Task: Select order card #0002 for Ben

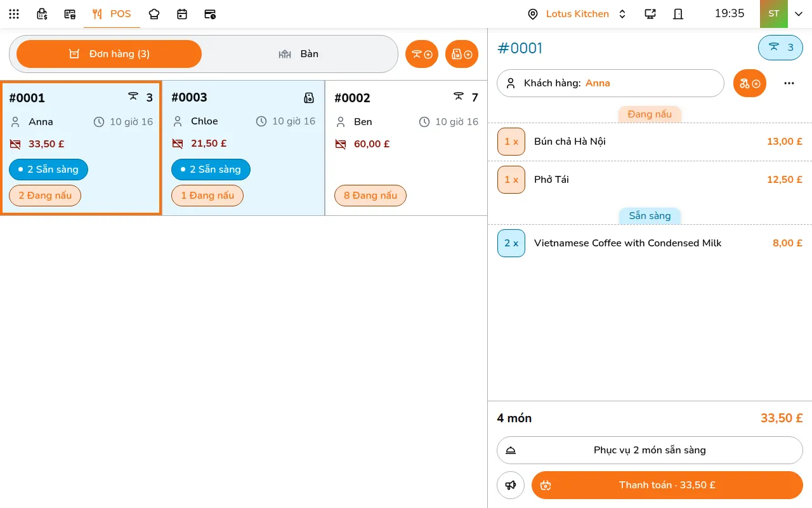Action: [x=406, y=148]
